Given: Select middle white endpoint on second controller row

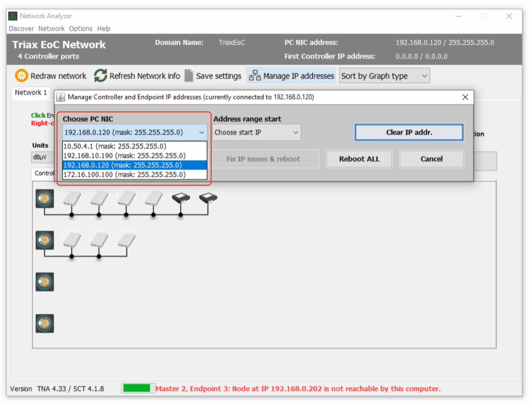Looking at the screenshot, I should (x=99, y=240).
